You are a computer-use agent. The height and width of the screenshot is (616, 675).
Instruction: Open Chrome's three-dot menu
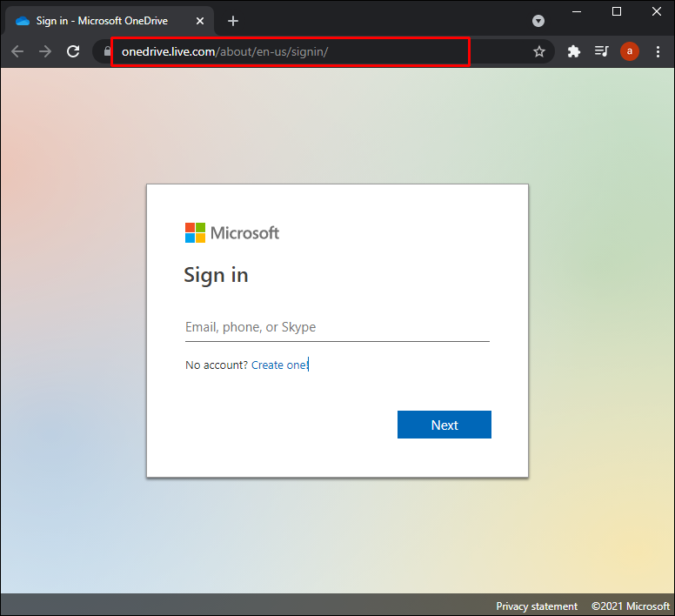658,51
